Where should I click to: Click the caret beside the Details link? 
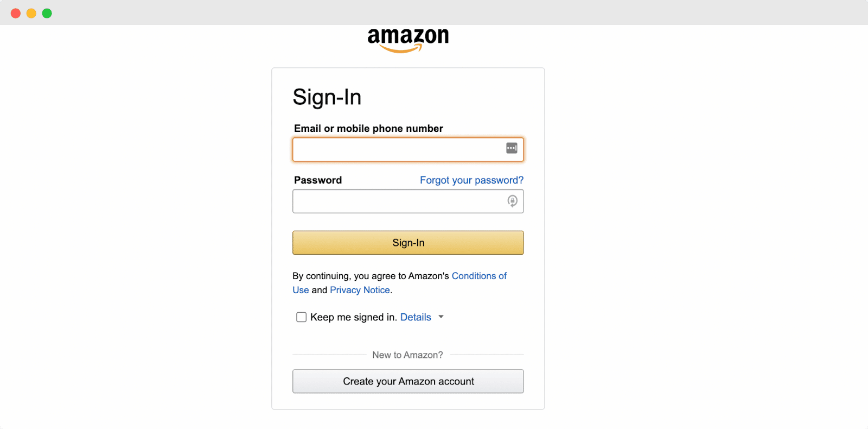coord(441,317)
